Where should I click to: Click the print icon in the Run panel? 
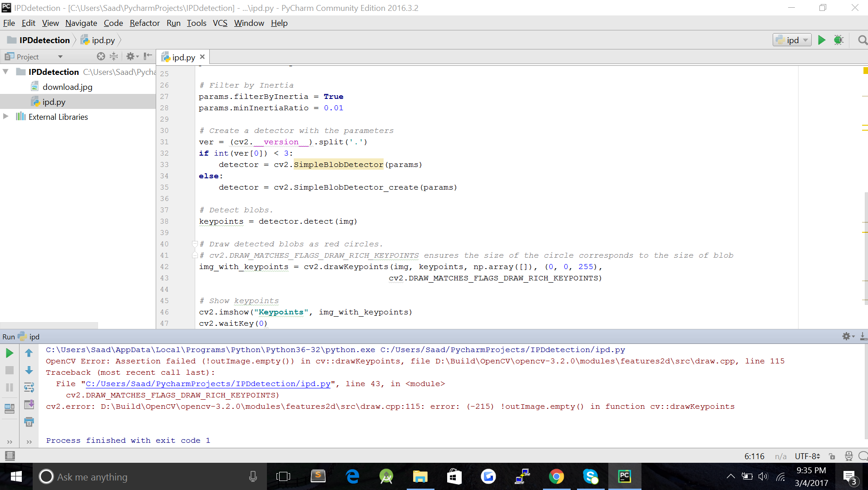(x=29, y=422)
